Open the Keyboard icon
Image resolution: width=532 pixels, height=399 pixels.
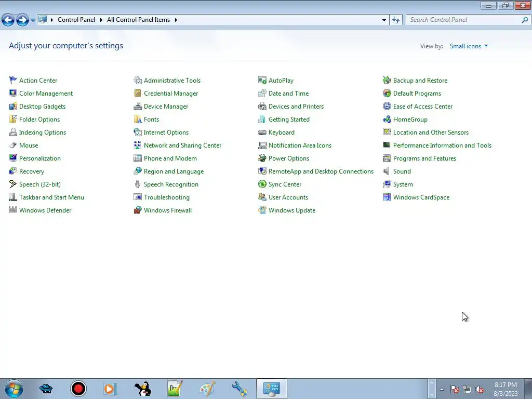[x=262, y=132]
